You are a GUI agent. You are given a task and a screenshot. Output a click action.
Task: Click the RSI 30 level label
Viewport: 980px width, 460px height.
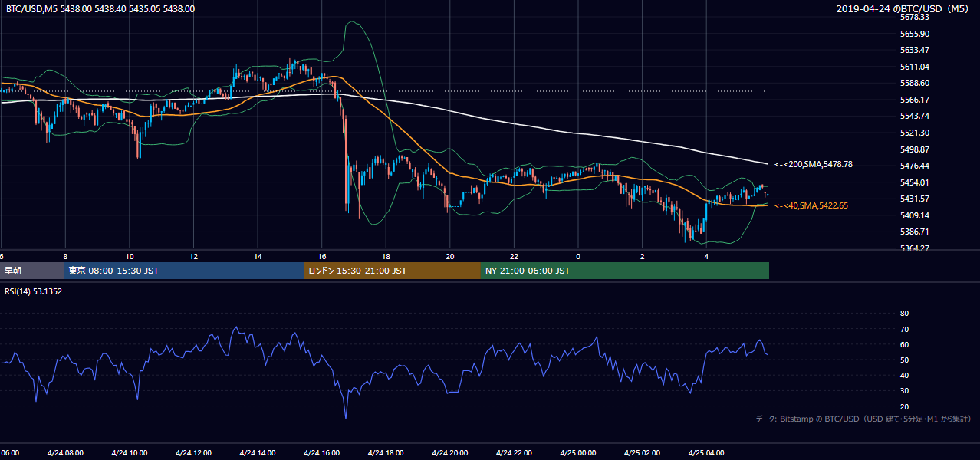pyautogui.click(x=904, y=391)
